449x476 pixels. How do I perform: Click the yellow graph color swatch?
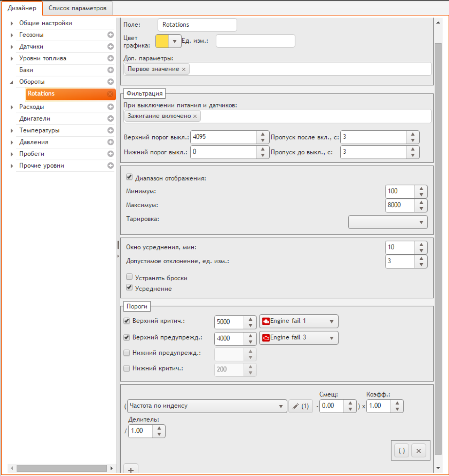[x=162, y=41]
